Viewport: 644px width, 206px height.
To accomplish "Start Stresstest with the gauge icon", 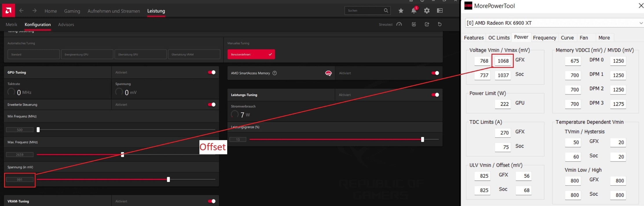I will coord(399,24).
